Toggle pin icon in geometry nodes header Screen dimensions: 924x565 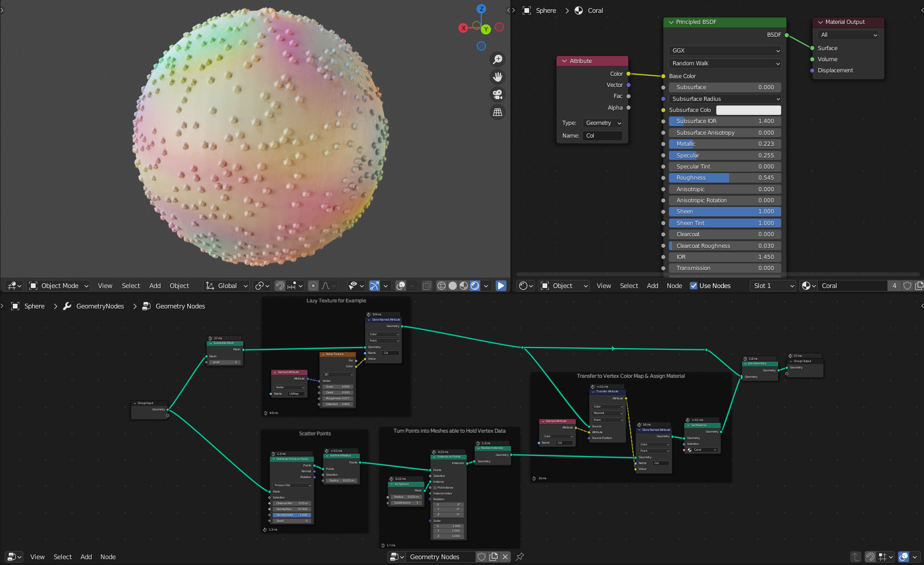coord(520,557)
